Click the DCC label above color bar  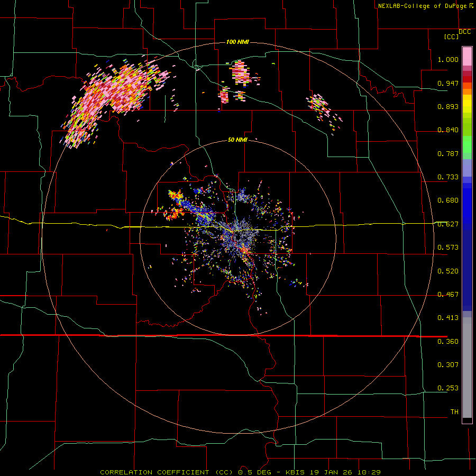point(464,32)
